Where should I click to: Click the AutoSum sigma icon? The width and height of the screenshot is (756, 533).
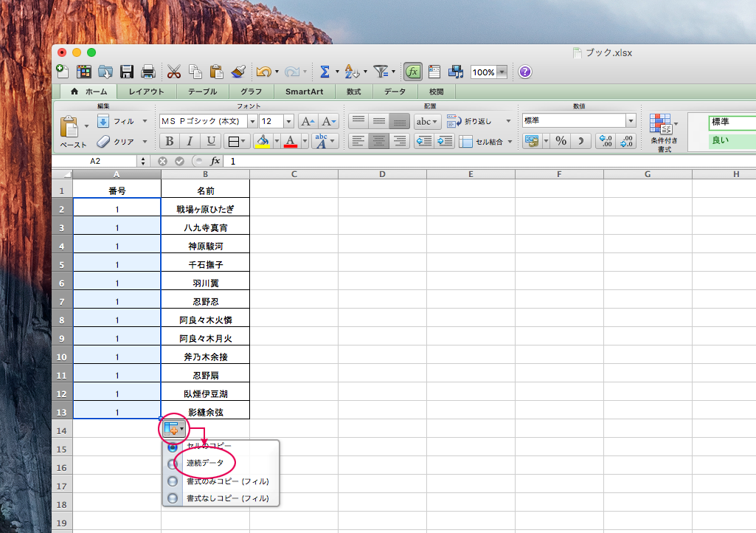click(325, 72)
